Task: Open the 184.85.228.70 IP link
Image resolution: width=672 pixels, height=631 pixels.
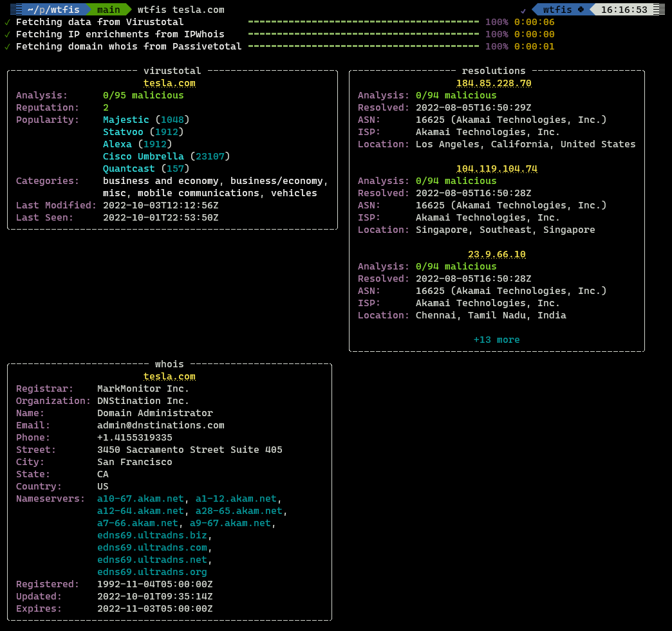Action: 494,83
